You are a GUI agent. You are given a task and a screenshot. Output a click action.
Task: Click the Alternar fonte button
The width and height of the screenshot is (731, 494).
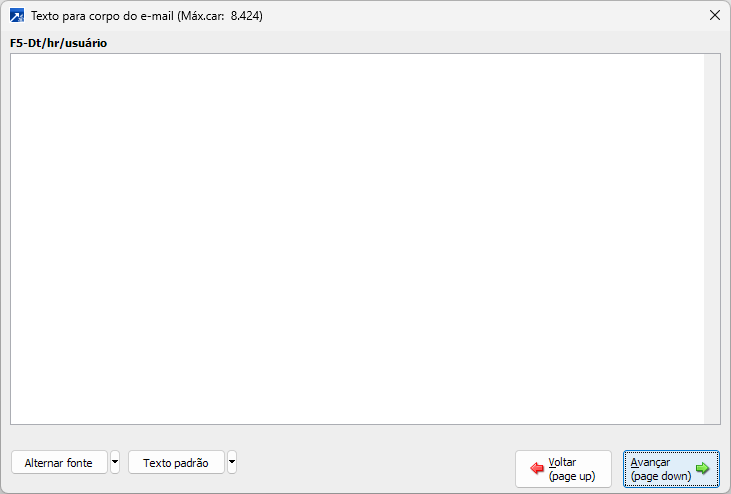pos(59,462)
